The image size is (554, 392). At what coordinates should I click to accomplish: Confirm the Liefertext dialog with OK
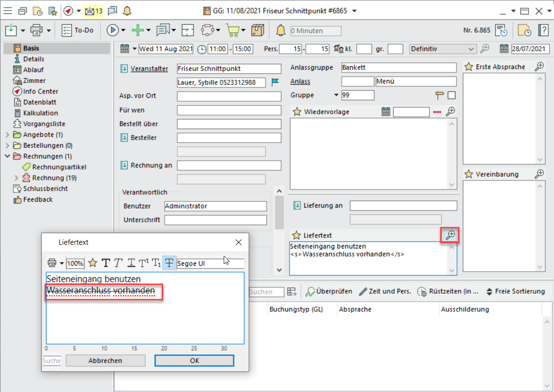point(194,360)
